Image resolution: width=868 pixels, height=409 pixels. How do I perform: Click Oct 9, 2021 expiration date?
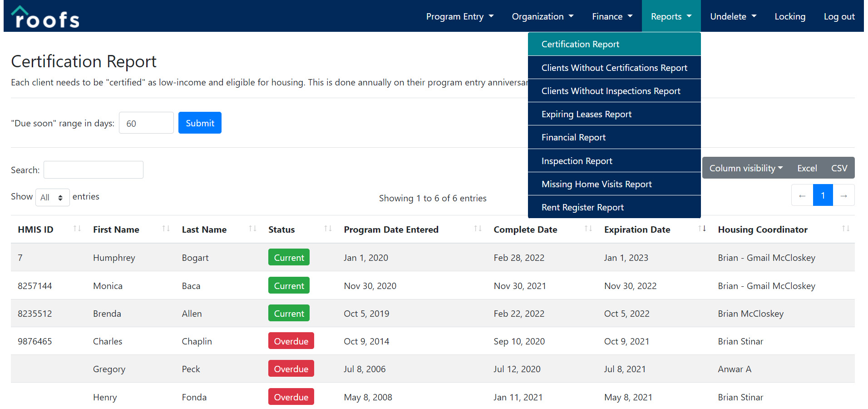click(626, 341)
